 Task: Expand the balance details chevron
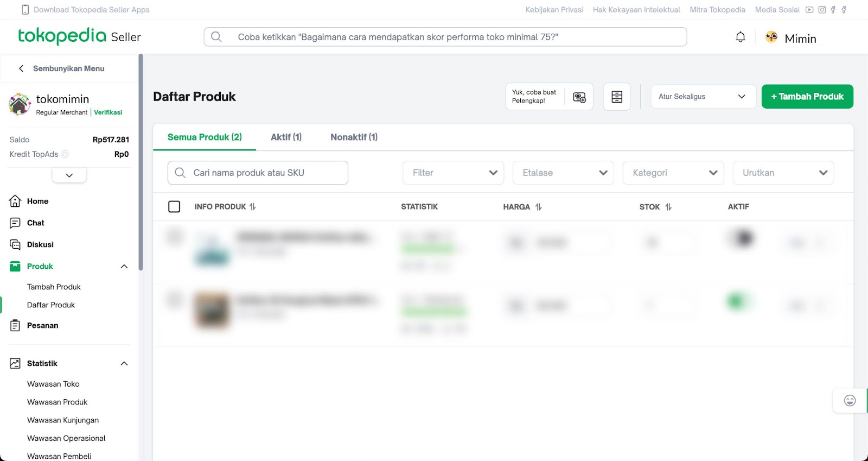[69, 175]
